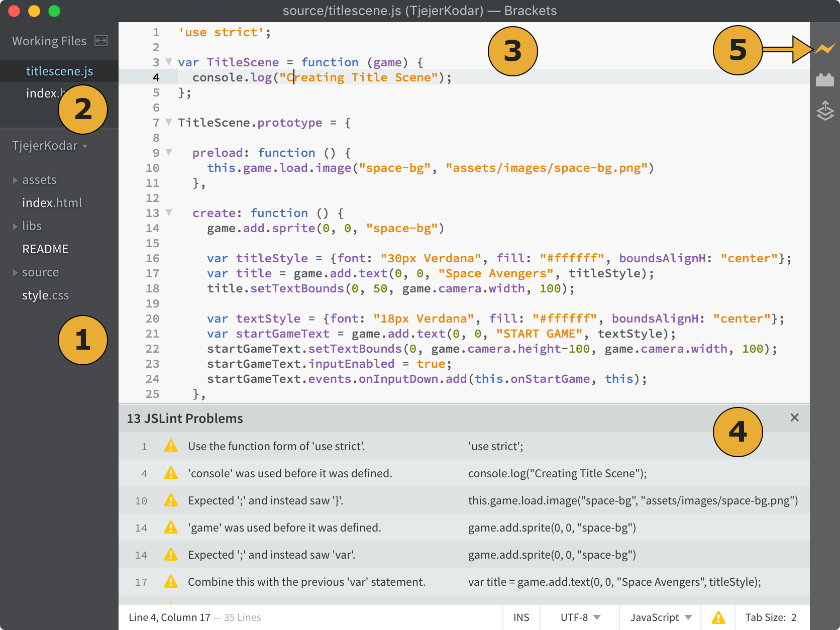Open the TjejerKodar project dropdown
The height and width of the screenshot is (630, 840).
coord(50,146)
